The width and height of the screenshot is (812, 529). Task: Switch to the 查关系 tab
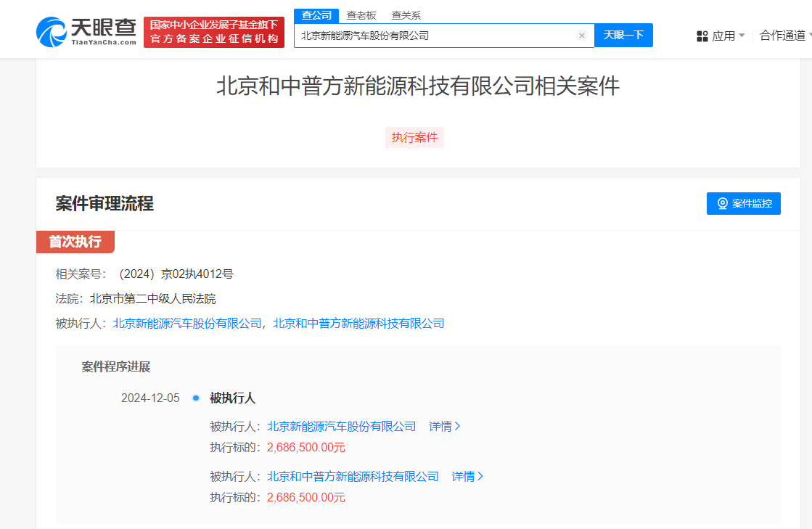406,15
